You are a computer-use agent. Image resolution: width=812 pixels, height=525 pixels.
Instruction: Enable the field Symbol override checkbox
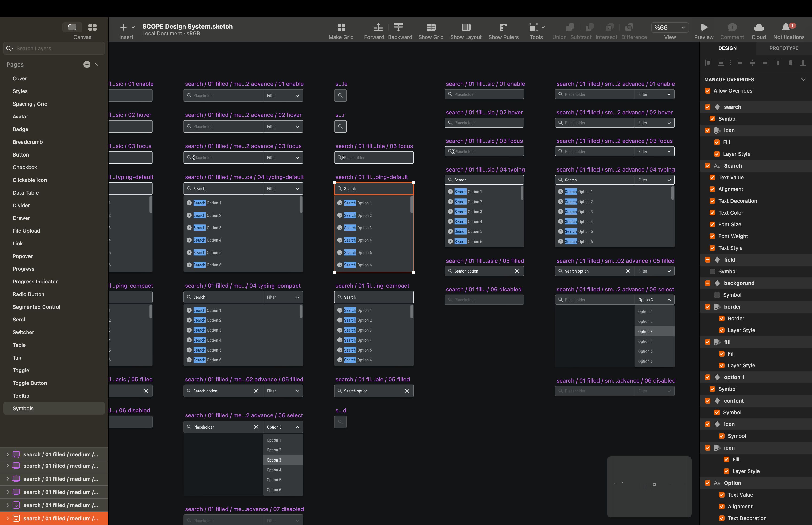click(712, 271)
